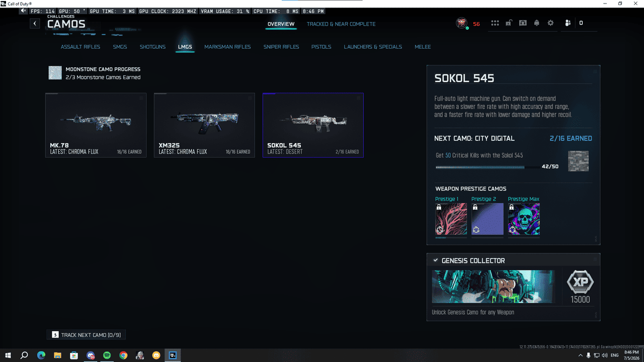Open the Genesis Collector banner image
This screenshot has width=644, height=362.
[494, 287]
